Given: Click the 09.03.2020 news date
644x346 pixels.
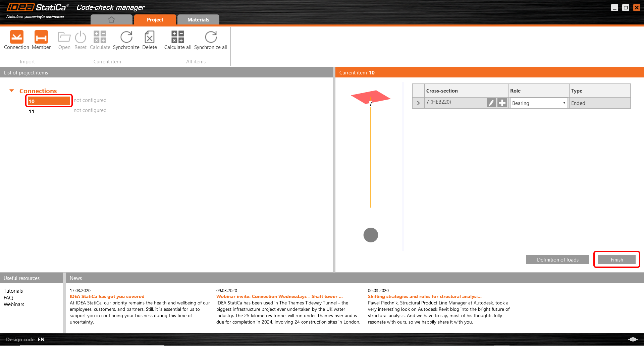Looking at the screenshot, I should 227,291.
